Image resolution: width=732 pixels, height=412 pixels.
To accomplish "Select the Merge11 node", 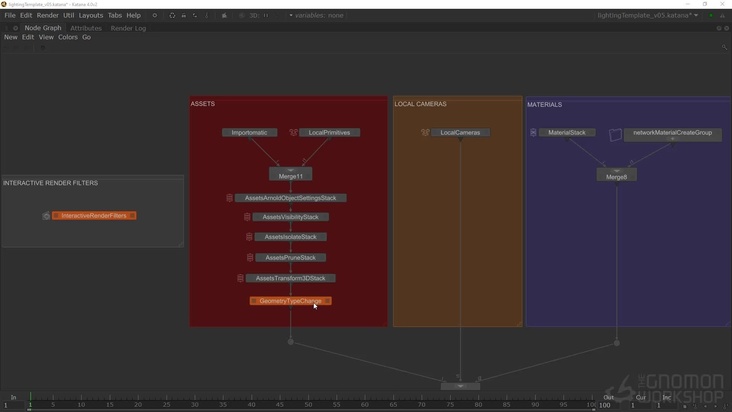I will [290, 176].
